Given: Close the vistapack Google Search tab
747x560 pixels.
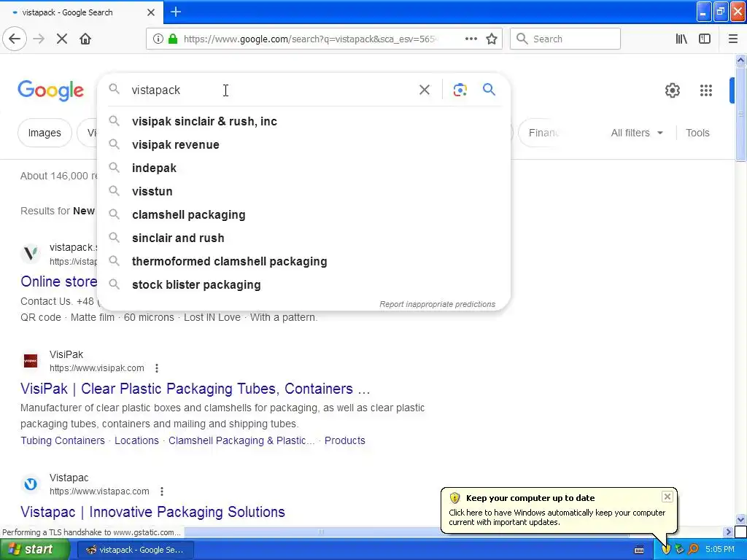Looking at the screenshot, I should pos(151,12).
